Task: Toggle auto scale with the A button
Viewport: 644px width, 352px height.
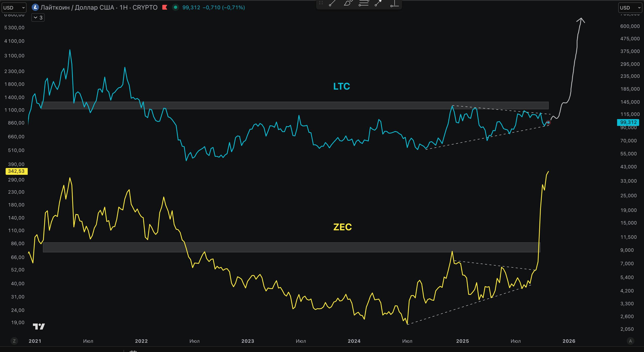Action: (630, 341)
